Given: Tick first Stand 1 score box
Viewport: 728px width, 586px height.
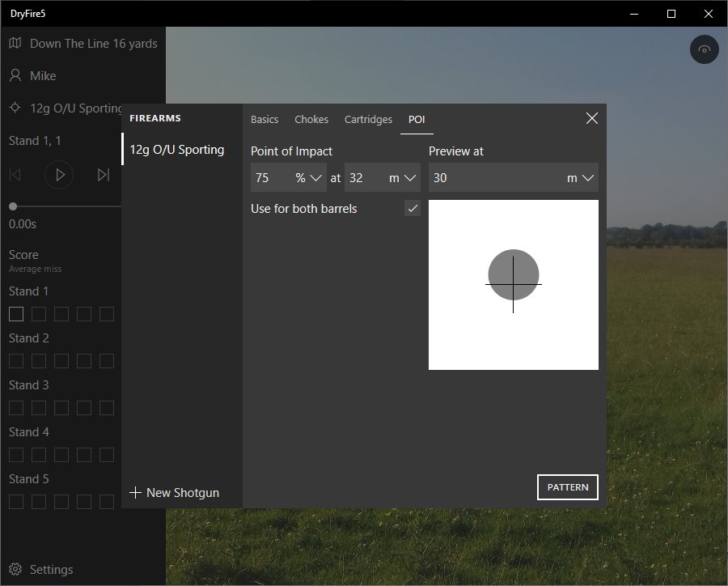Looking at the screenshot, I should (16, 314).
